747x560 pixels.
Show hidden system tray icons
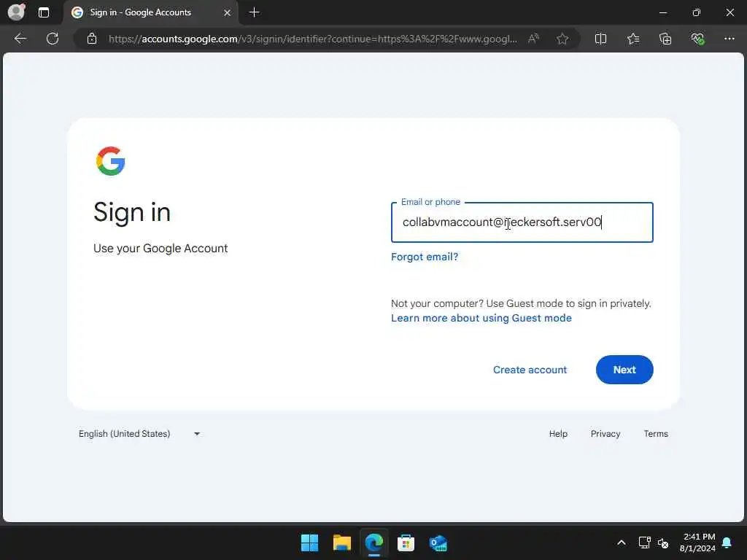point(622,542)
